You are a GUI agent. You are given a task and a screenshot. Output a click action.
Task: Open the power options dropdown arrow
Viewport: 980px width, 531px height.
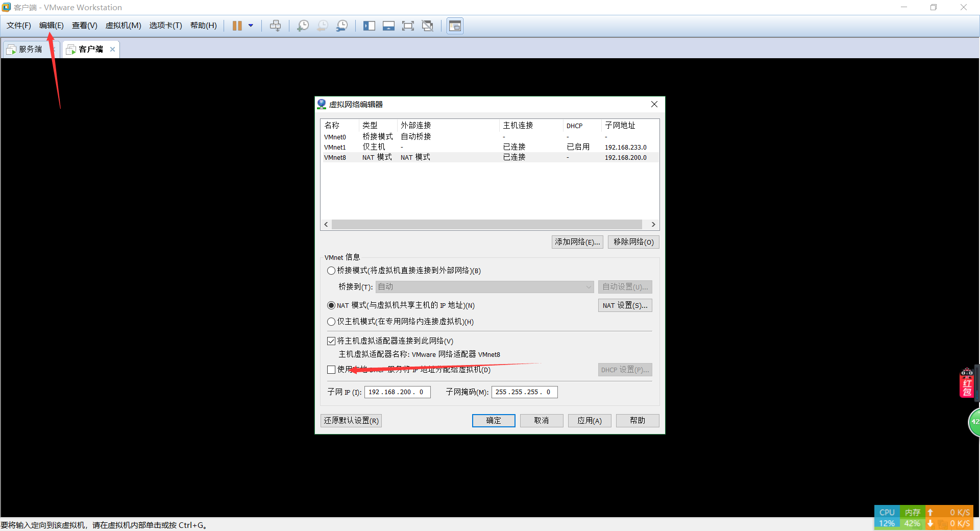pos(251,26)
